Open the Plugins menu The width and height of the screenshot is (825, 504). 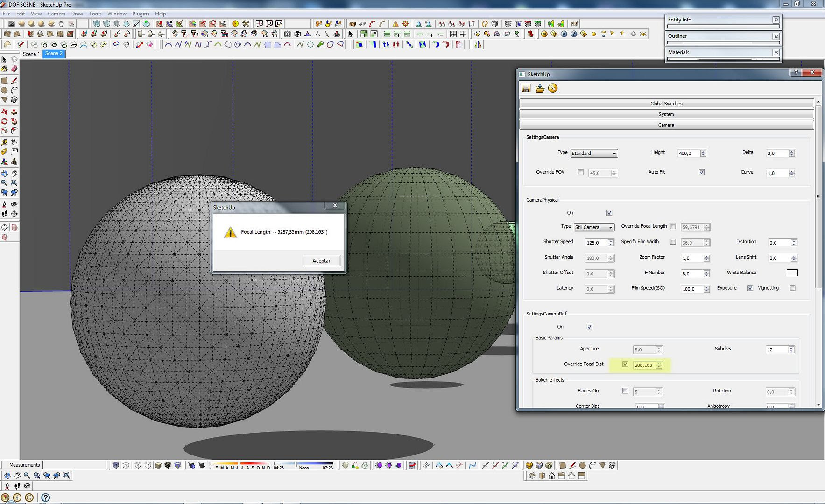point(141,14)
